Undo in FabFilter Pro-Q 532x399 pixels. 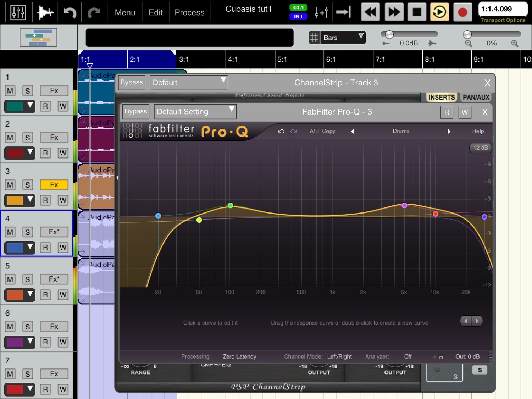click(281, 131)
